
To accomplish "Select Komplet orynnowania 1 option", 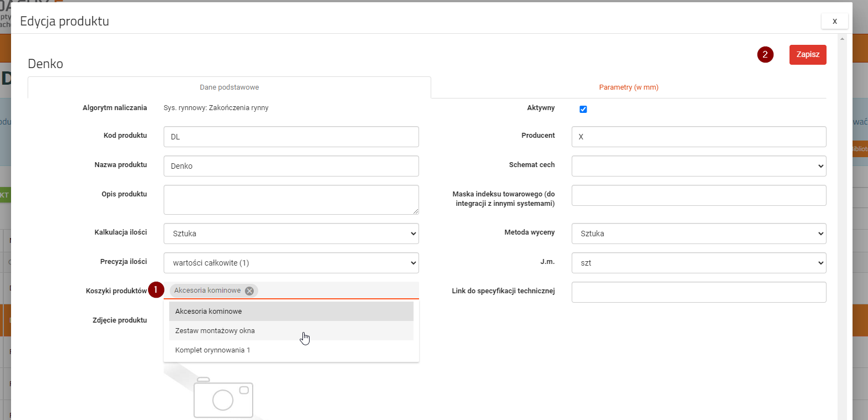I will pyautogui.click(x=213, y=350).
